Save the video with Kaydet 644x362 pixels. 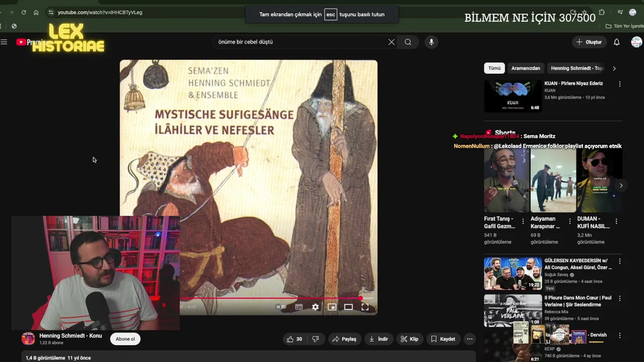[x=443, y=339]
